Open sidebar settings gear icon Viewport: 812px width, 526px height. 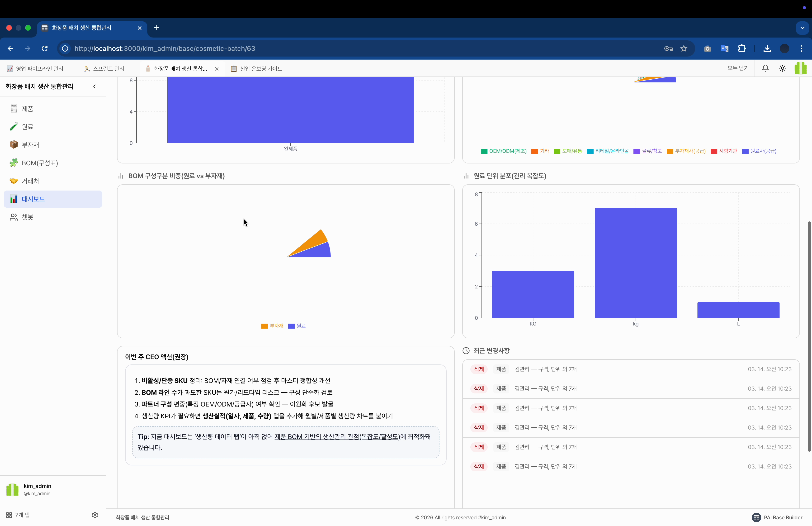pyautogui.click(x=95, y=515)
